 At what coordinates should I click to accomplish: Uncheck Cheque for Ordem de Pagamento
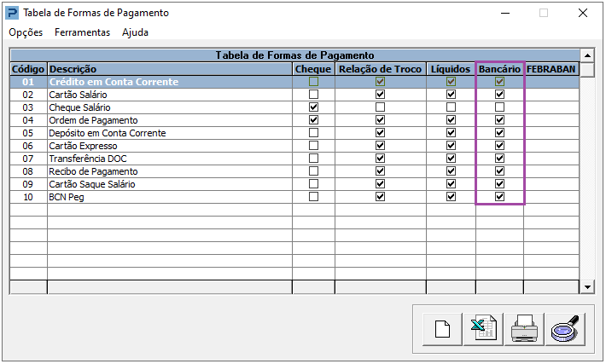tap(313, 119)
